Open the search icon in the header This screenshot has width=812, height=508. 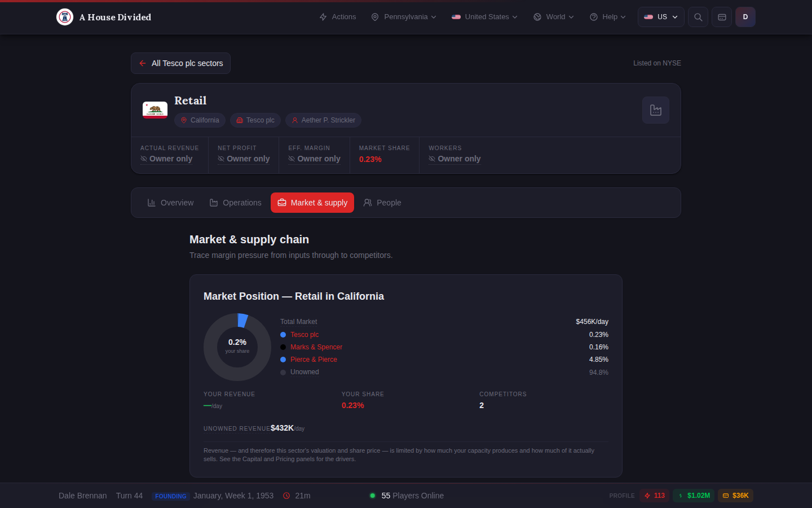tap(698, 17)
